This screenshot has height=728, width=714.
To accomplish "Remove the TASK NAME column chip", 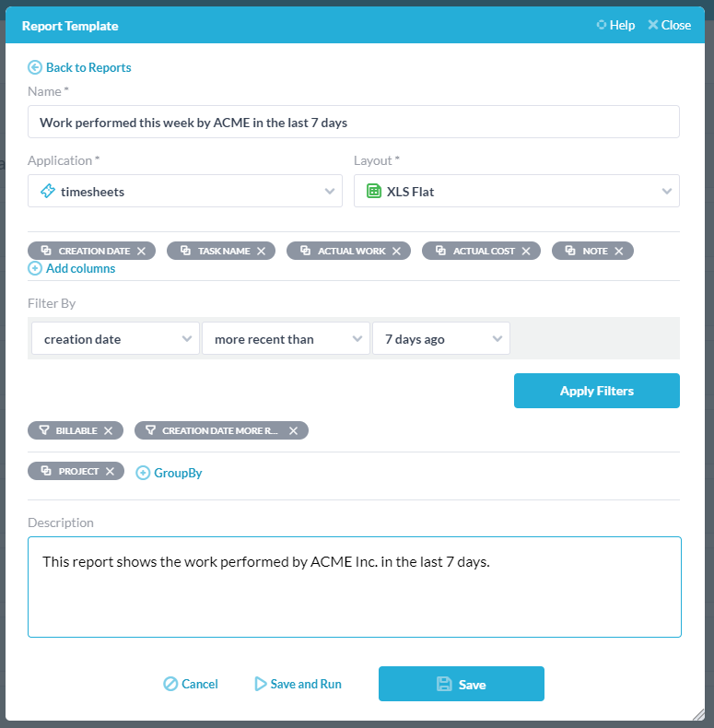I will (x=262, y=252).
